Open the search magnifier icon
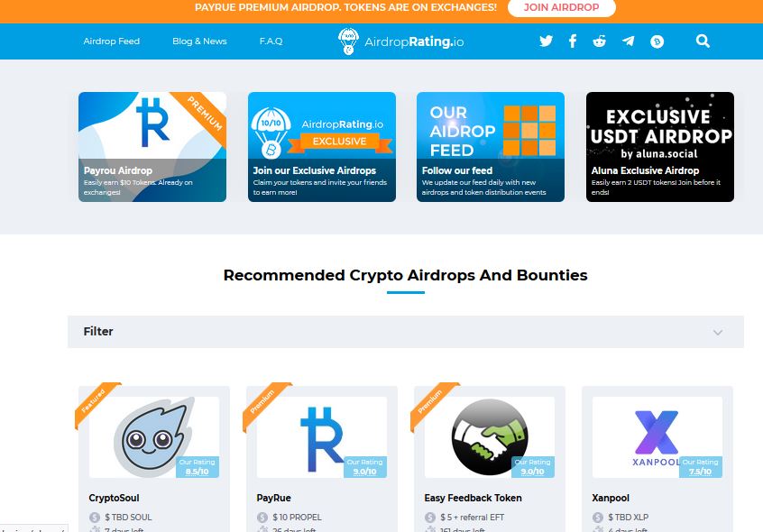Viewport: 763px width, 532px height. point(703,41)
